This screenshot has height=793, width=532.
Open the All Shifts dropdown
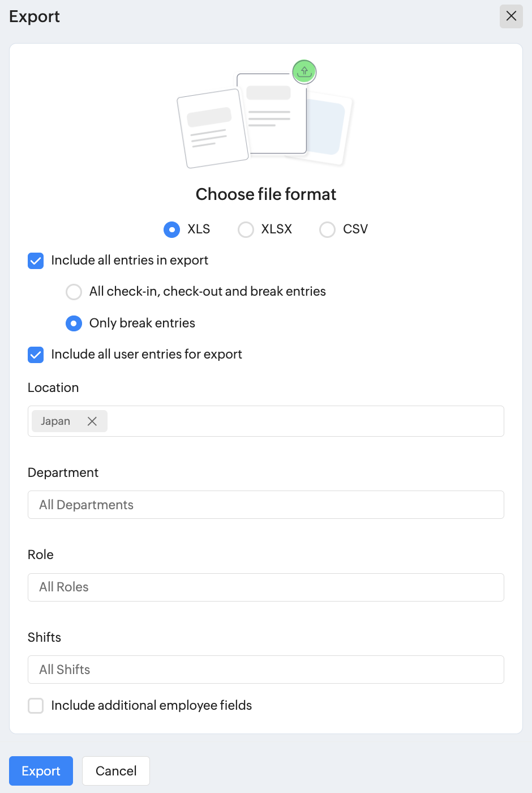pos(266,670)
